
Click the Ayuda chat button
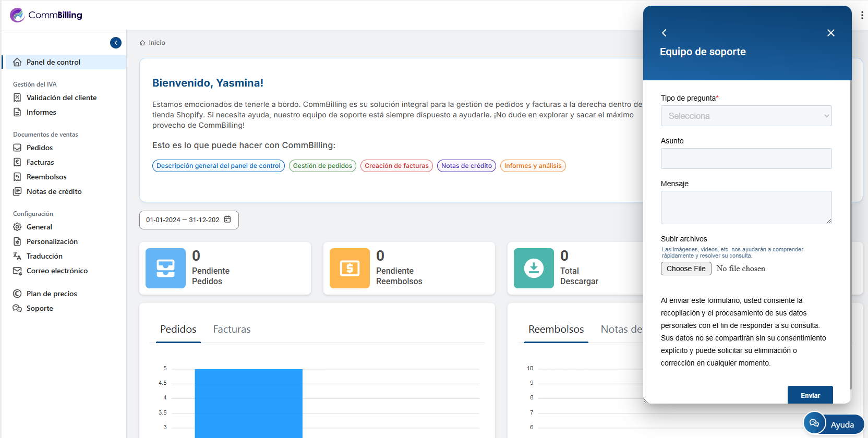coord(834,424)
